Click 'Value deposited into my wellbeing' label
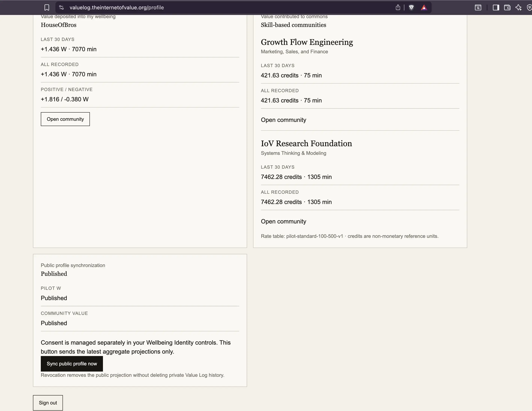The image size is (532, 411). pos(78,16)
